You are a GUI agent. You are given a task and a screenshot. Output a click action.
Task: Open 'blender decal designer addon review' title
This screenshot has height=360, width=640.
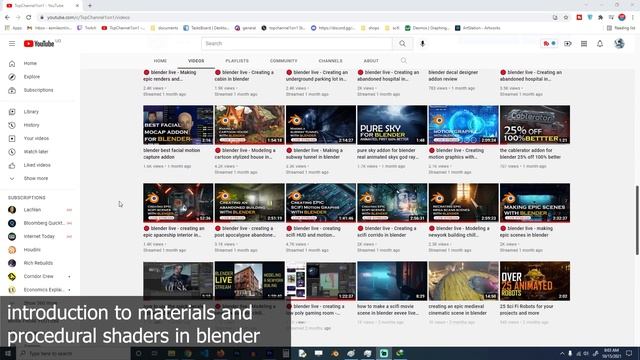coord(453,76)
